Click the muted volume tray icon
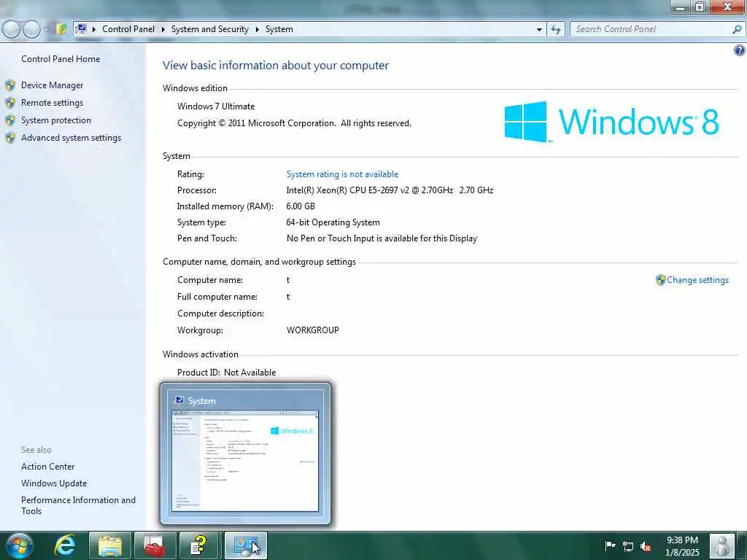 pos(646,546)
